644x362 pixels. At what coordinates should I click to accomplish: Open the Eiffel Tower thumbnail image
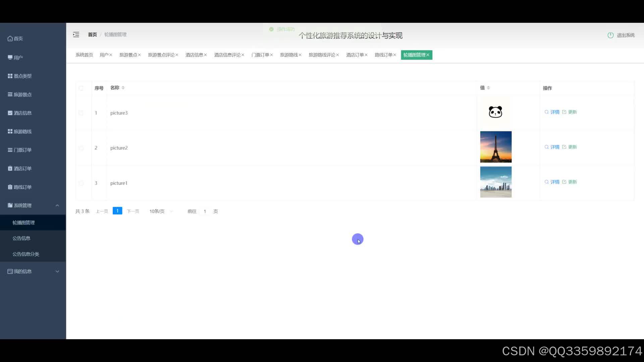[496, 147]
